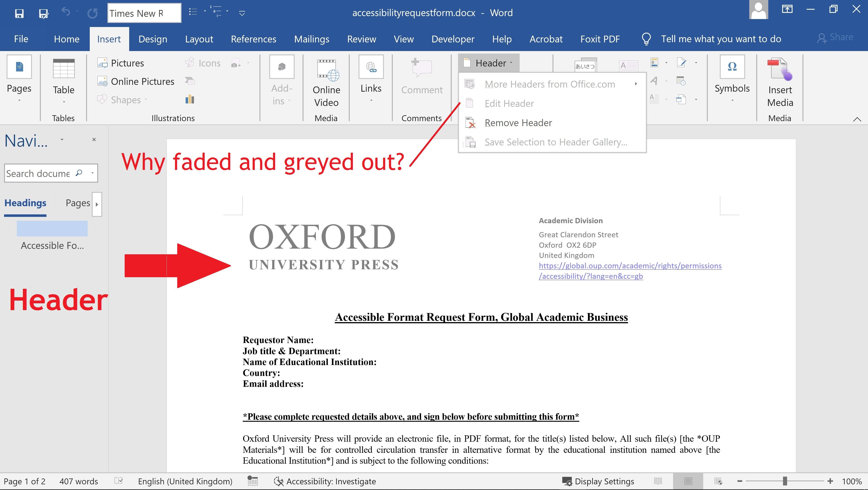Insert Pictures from the Illustrations group
The width and height of the screenshot is (868, 490).
[121, 63]
